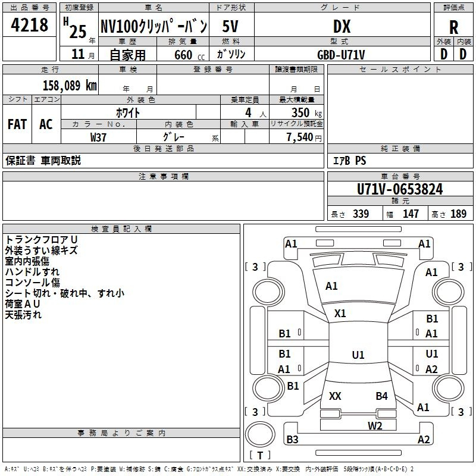This screenshot has width=476, height=476.
Task: Click the FAT shift type cell
Action: (x=17, y=124)
